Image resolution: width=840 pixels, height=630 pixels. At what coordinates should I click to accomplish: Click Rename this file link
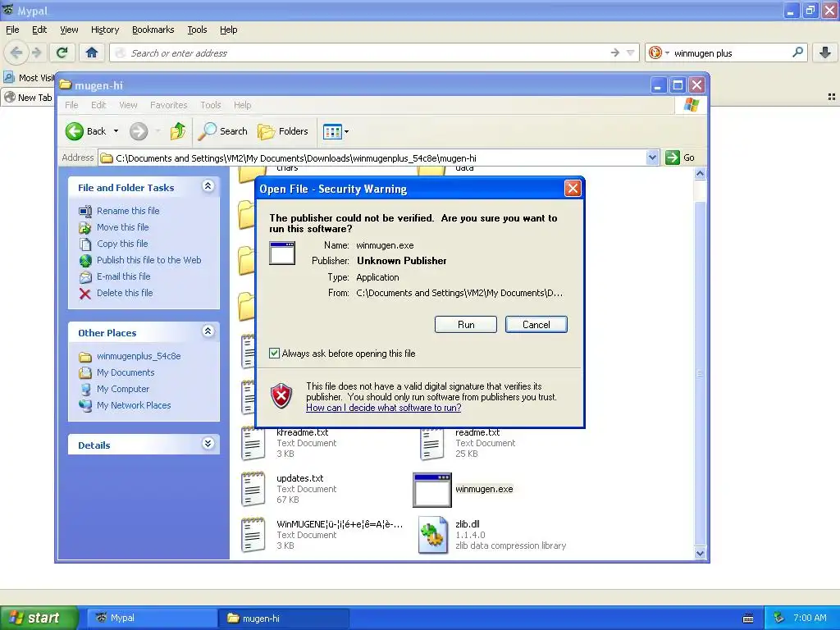(128, 211)
